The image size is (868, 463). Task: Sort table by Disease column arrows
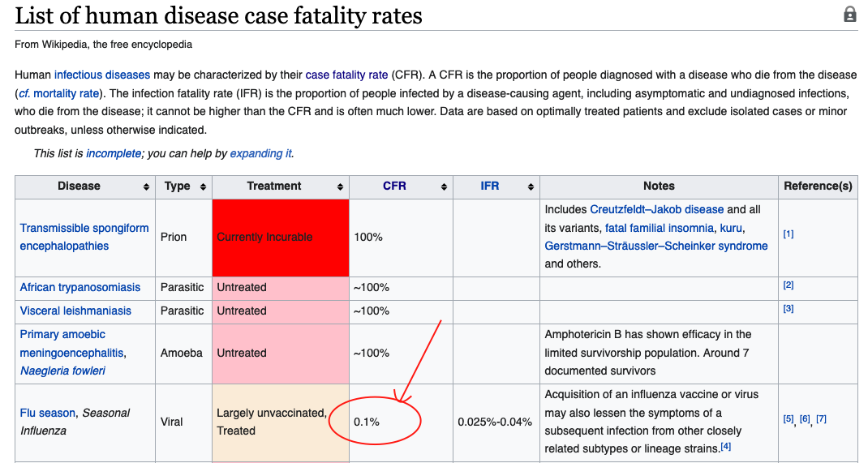[x=146, y=187]
